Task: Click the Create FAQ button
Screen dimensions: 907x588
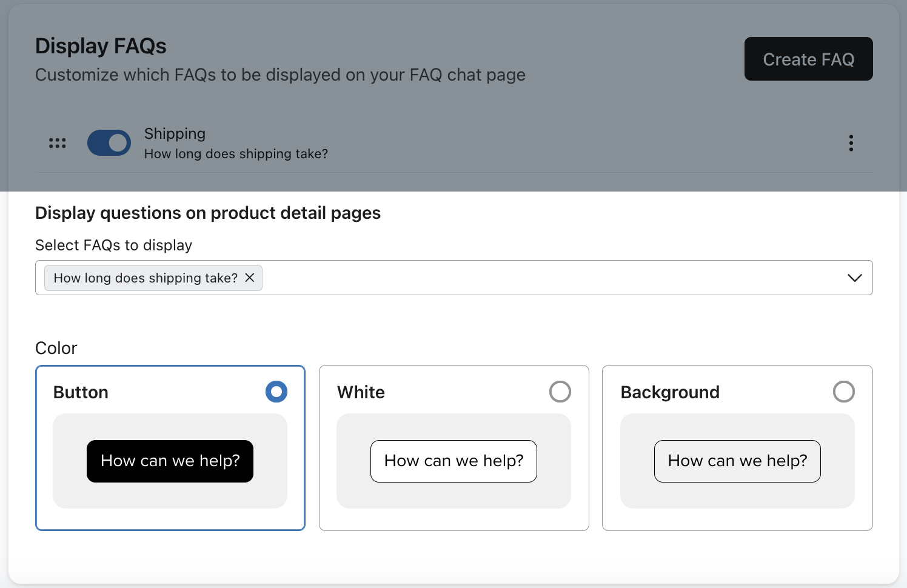Action: pyautogui.click(x=808, y=59)
